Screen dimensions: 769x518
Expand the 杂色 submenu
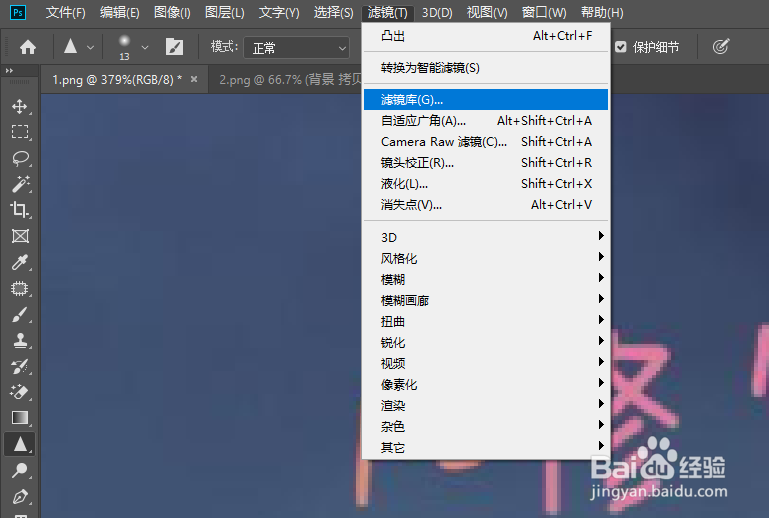[486, 427]
